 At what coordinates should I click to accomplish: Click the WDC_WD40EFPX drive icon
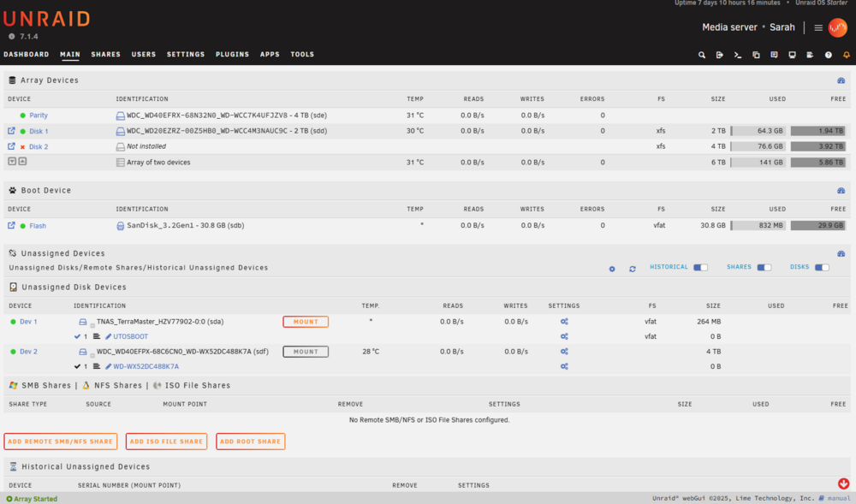point(82,352)
